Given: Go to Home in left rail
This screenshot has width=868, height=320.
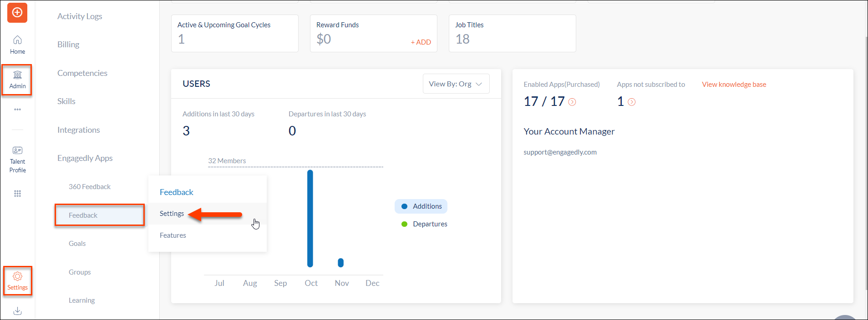Looking at the screenshot, I should click(17, 45).
